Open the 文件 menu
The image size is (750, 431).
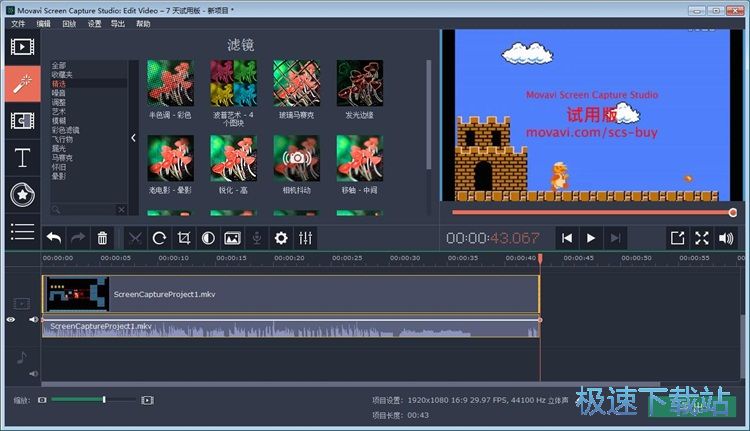pyautogui.click(x=17, y=23)
